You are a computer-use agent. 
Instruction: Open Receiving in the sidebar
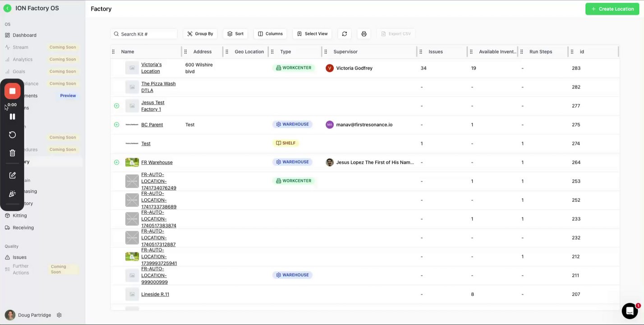pos(23,227)
